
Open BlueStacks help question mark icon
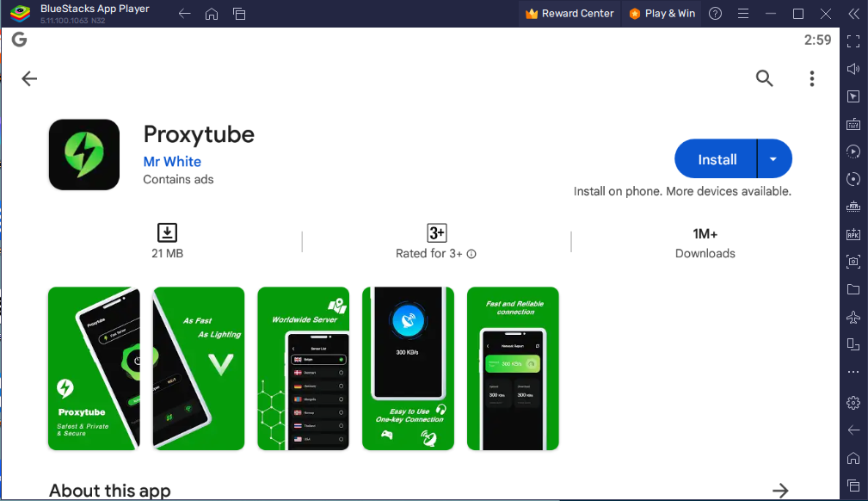(x=715, y=13)
